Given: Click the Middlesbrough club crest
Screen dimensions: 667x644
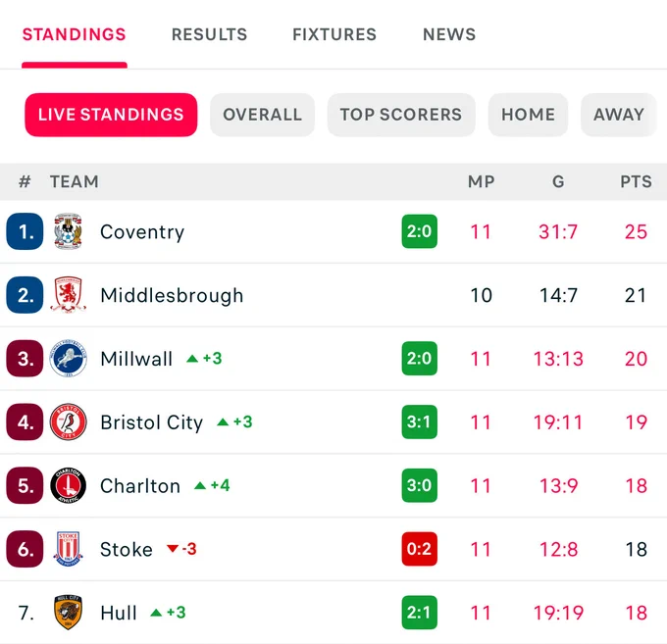Looking at the screenshot, I should tap(68, 295).
